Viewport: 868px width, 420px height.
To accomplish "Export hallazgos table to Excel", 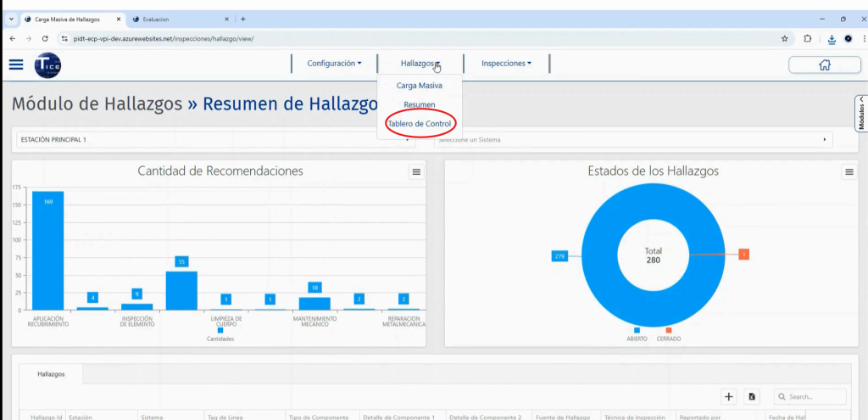I will 752,396.
